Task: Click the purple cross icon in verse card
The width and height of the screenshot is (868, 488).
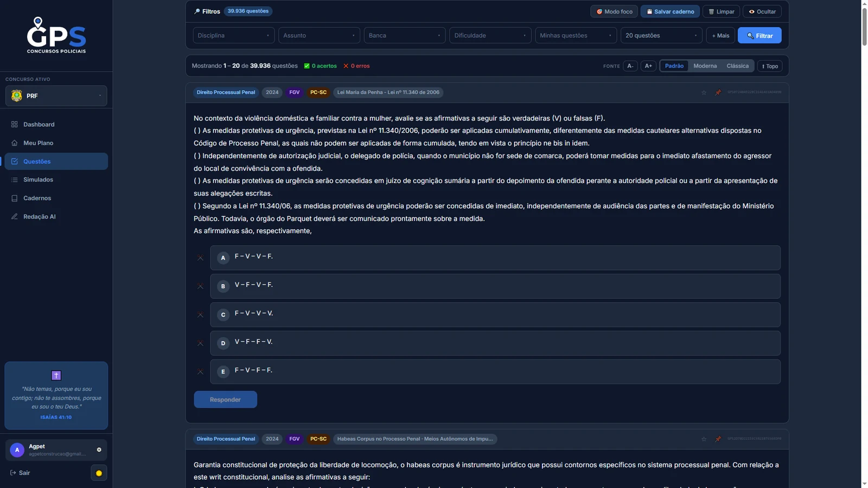Action: click(x=56, y=375)
